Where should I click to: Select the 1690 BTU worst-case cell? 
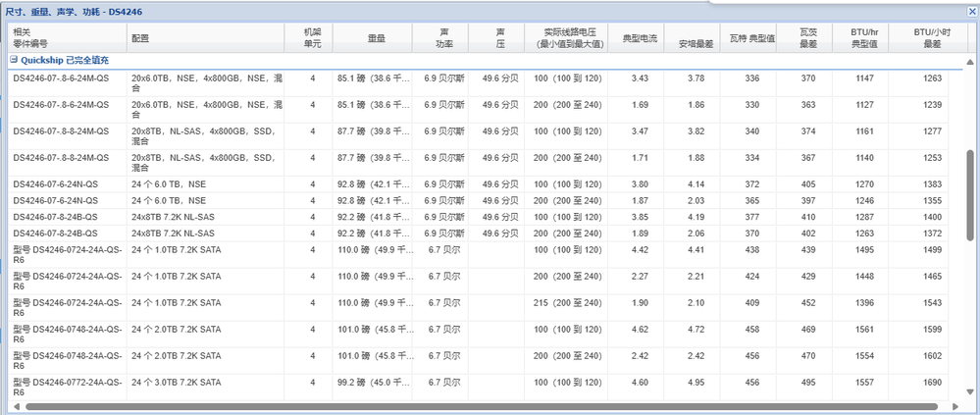932,383
